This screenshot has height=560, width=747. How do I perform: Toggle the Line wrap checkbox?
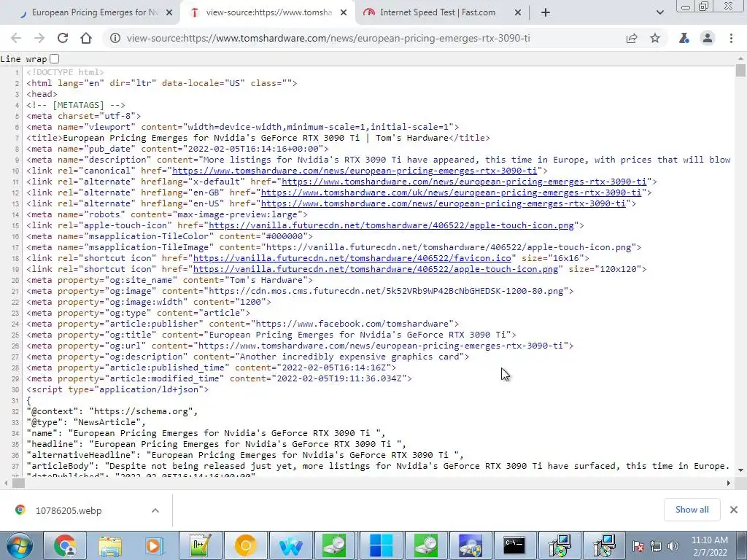54,58
